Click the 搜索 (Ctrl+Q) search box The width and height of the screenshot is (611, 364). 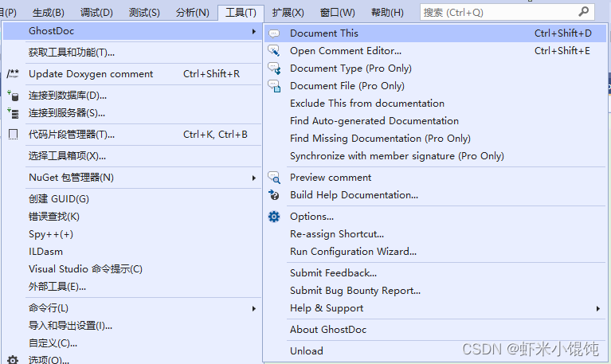tap(507, 13)
